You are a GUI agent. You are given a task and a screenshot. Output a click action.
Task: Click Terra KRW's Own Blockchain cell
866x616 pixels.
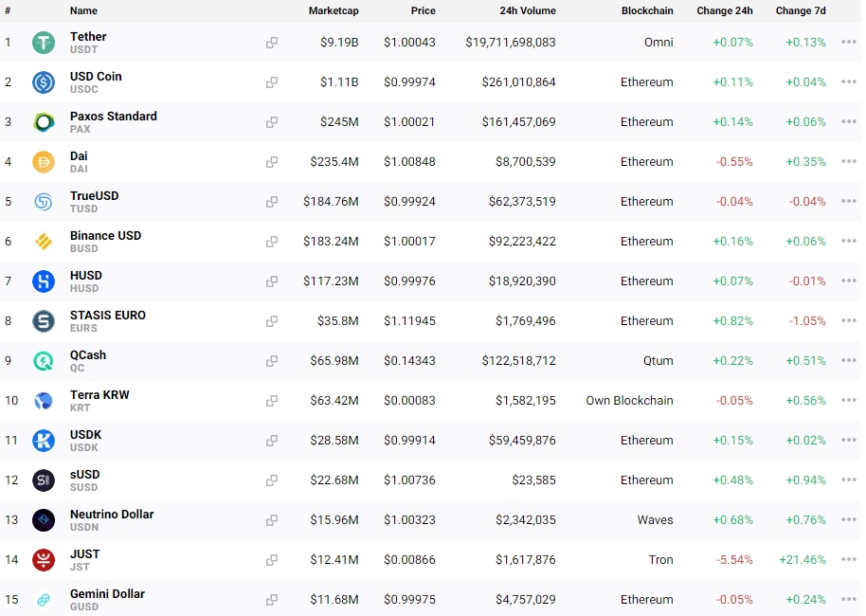coord(630,401)
